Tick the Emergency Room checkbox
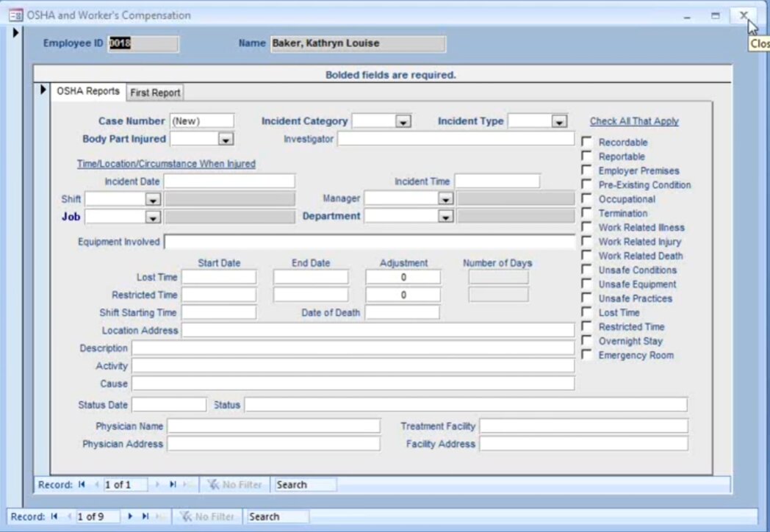 [586, 355]
